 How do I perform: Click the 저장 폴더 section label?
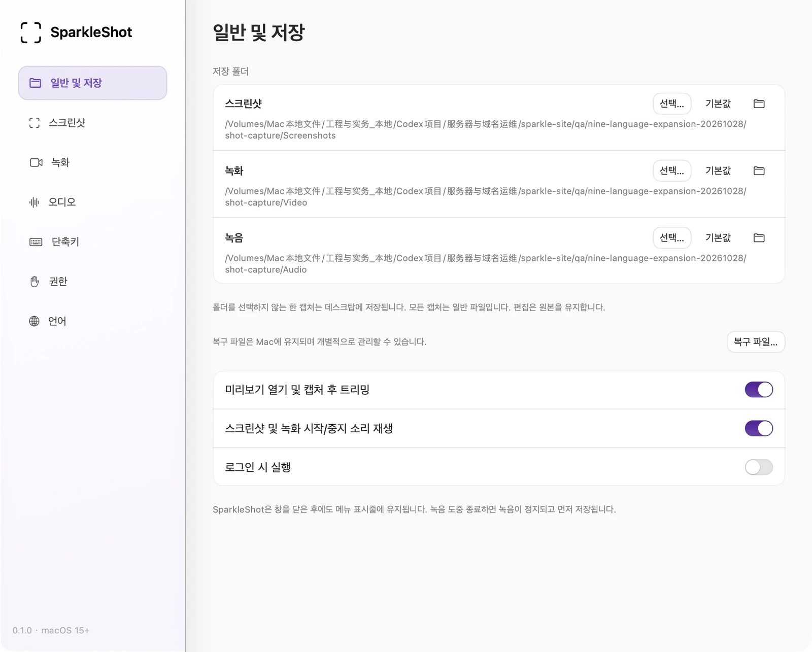(x=230, y=72)
